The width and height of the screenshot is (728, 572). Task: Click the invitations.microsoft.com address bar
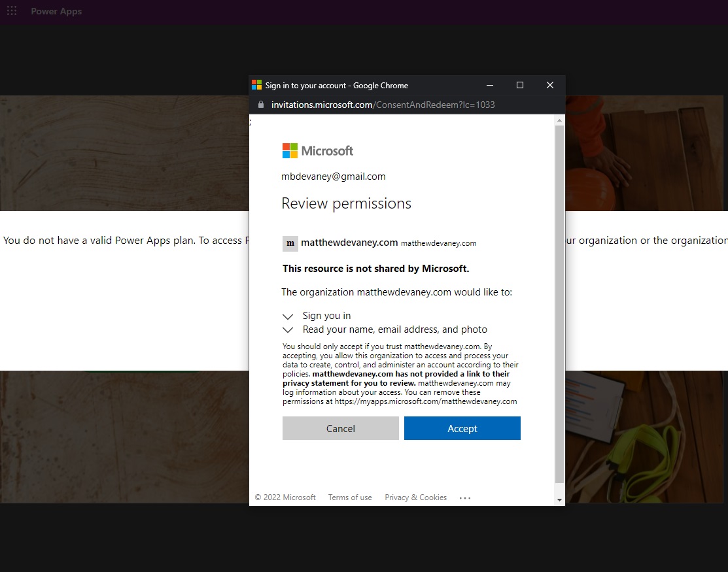pos(377,105)
